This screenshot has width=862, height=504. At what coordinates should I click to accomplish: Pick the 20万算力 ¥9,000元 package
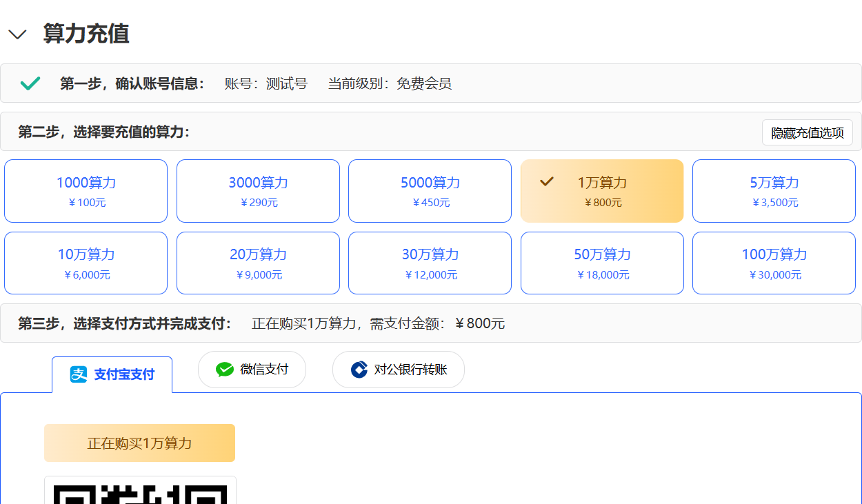(x=258, y=263)
